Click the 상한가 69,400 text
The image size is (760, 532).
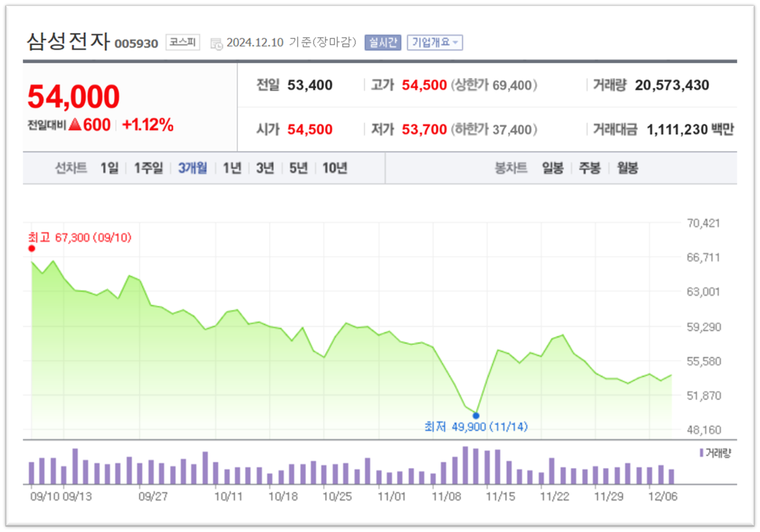pyautogui.click(x=494, y=85)
